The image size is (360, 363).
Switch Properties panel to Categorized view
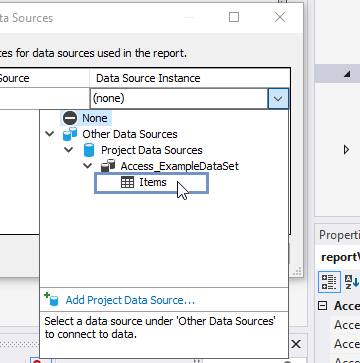click(329, 282)
